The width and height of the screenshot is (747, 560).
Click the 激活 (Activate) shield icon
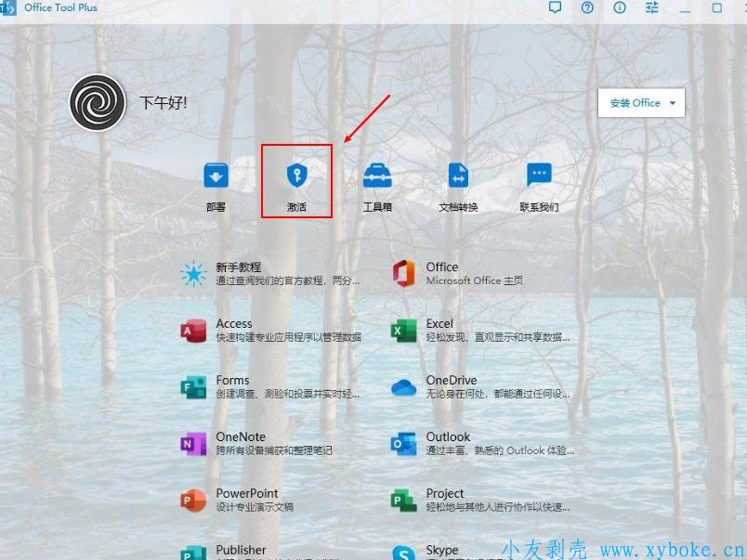296,176
